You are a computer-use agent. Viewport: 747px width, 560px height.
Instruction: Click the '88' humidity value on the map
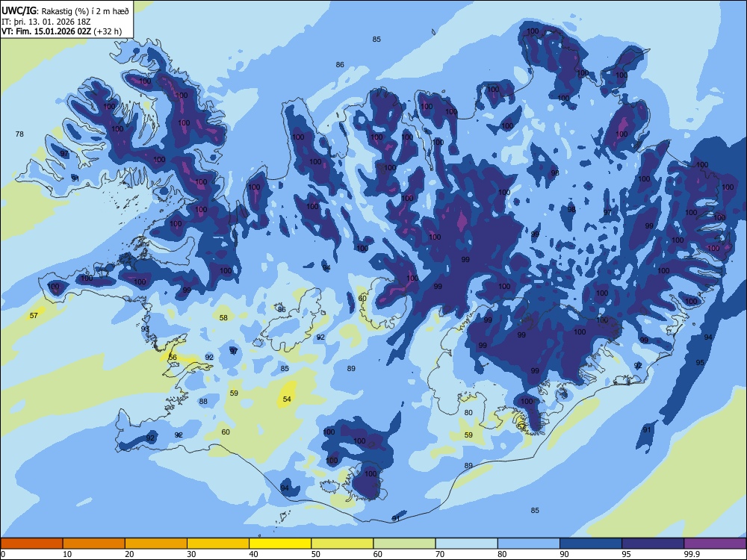pos(203,402)
